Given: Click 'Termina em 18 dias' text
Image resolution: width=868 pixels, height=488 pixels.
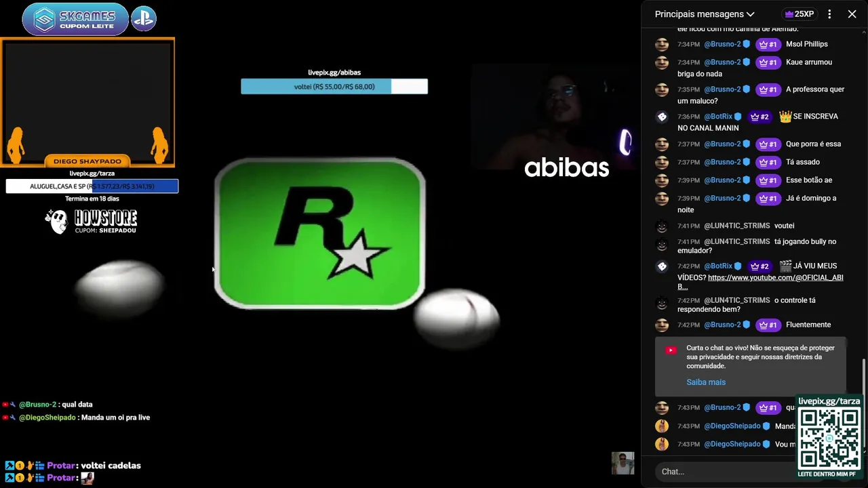Looking at the screenshot, I should click(92, 199).
